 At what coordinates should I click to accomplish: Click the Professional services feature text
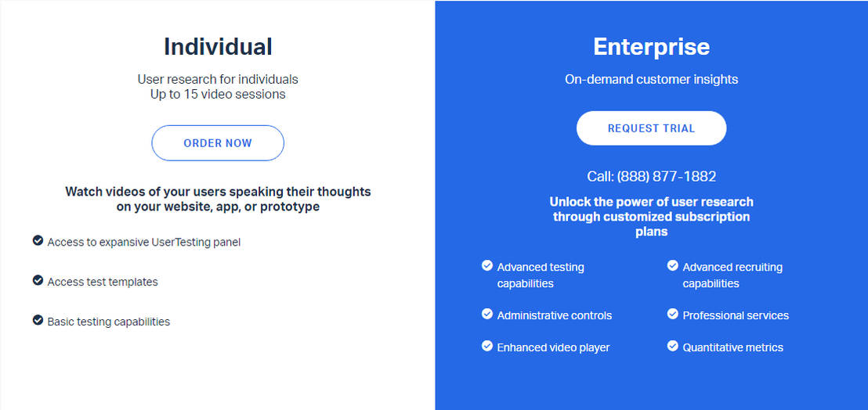coord(736,315)
